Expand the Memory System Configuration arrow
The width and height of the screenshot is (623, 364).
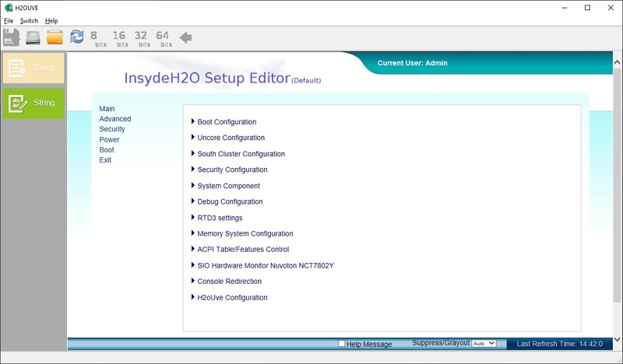(x=193, y=233)
